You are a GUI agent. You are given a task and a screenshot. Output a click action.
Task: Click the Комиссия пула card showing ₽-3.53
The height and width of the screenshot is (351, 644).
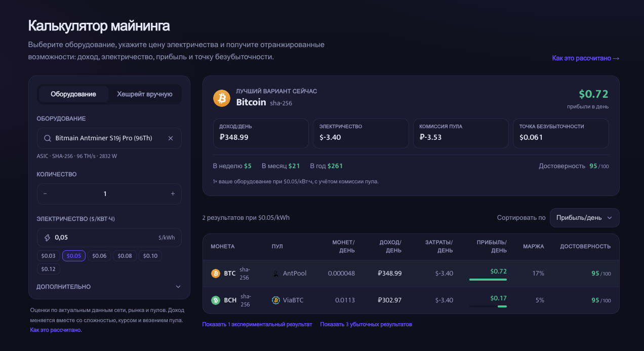[461, 134]
